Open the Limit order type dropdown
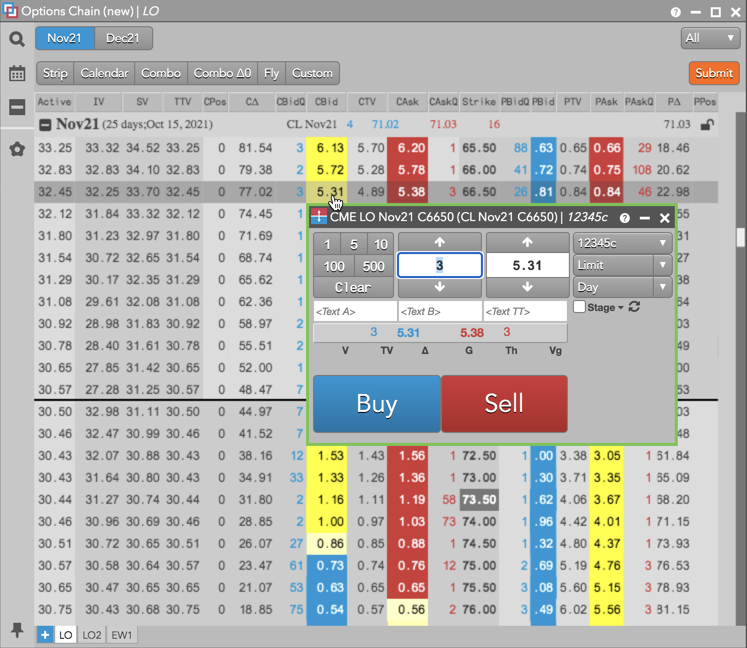The width and height of the screenshot is (747, 648). point(621,265)
